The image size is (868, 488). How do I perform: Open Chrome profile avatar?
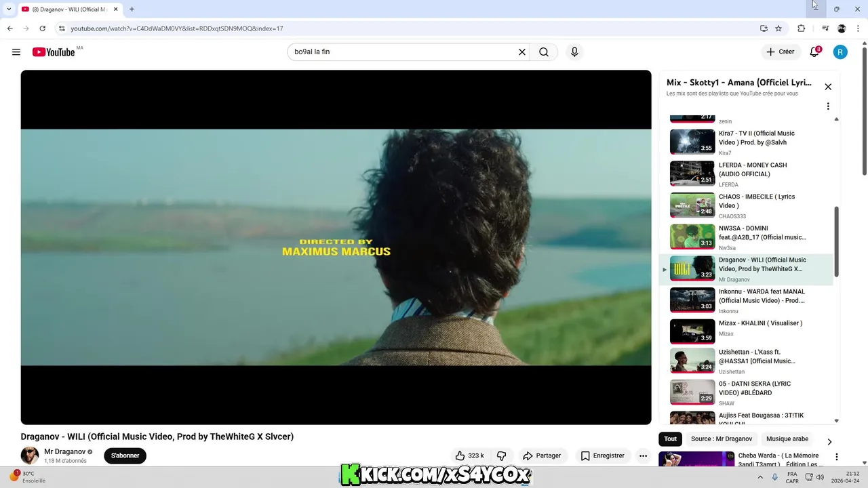842,28
